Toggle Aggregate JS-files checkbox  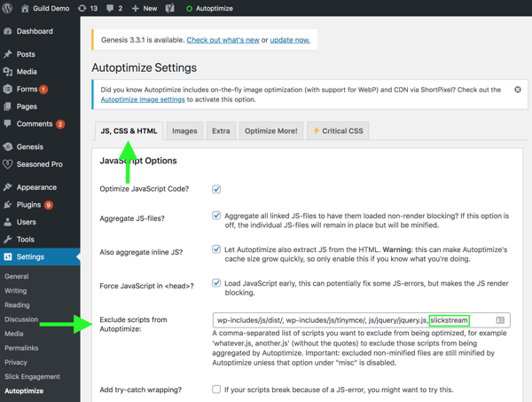[216, 216]
